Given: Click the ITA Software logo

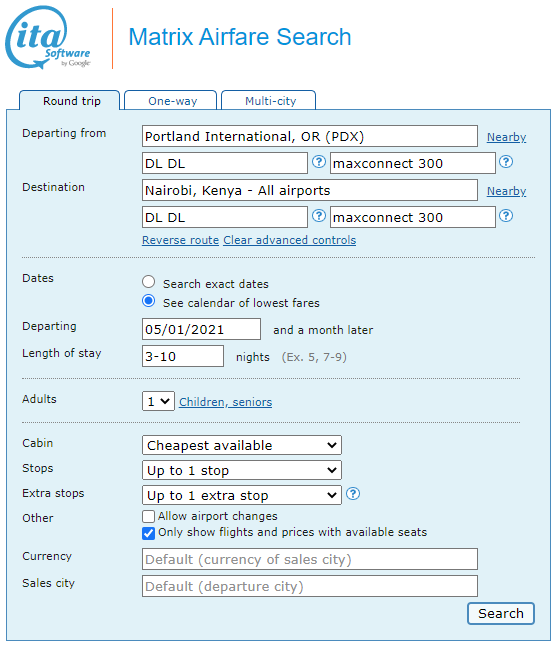Looking at the screenshot, I should click(48, 38).
